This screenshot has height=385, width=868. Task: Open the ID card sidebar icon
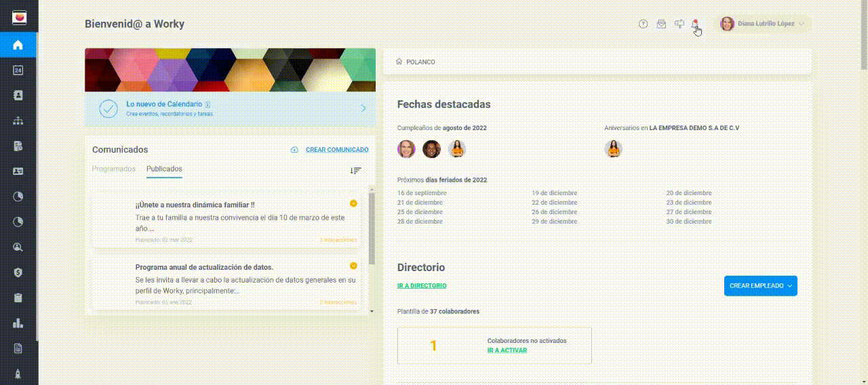pyautogui.click(x=18, y=171)
